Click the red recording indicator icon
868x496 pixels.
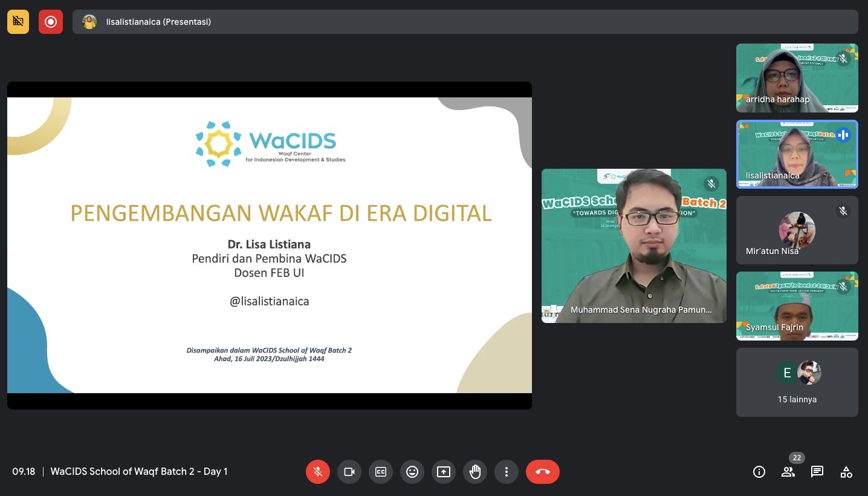click(x=51, y=22)
